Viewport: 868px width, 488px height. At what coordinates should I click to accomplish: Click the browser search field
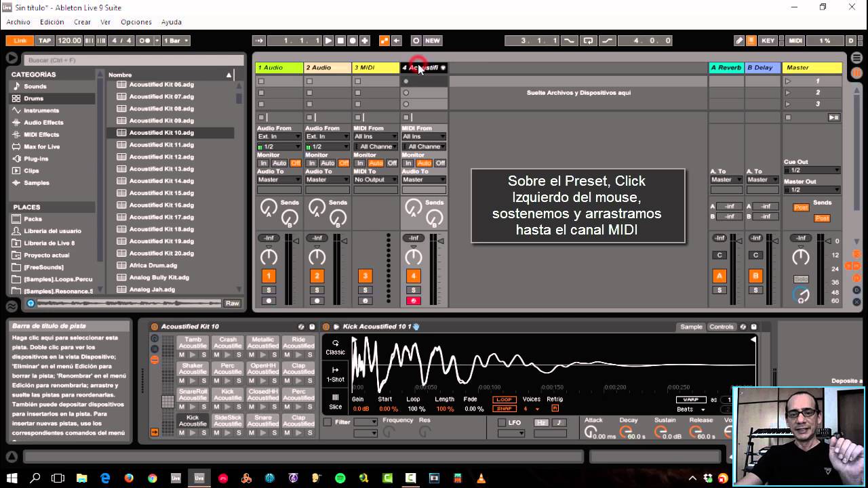click(x=134, y=60)
